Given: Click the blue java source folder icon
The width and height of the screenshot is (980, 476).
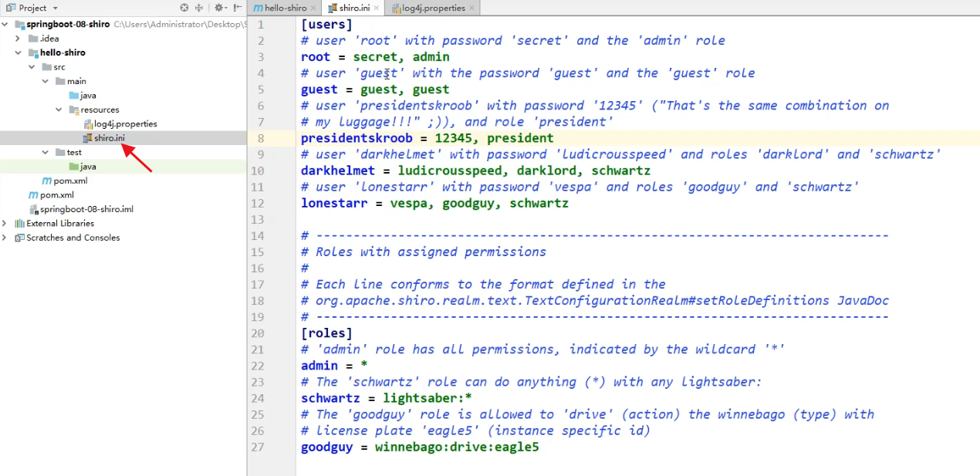Looking at the screenshot, I should (73, 96).
